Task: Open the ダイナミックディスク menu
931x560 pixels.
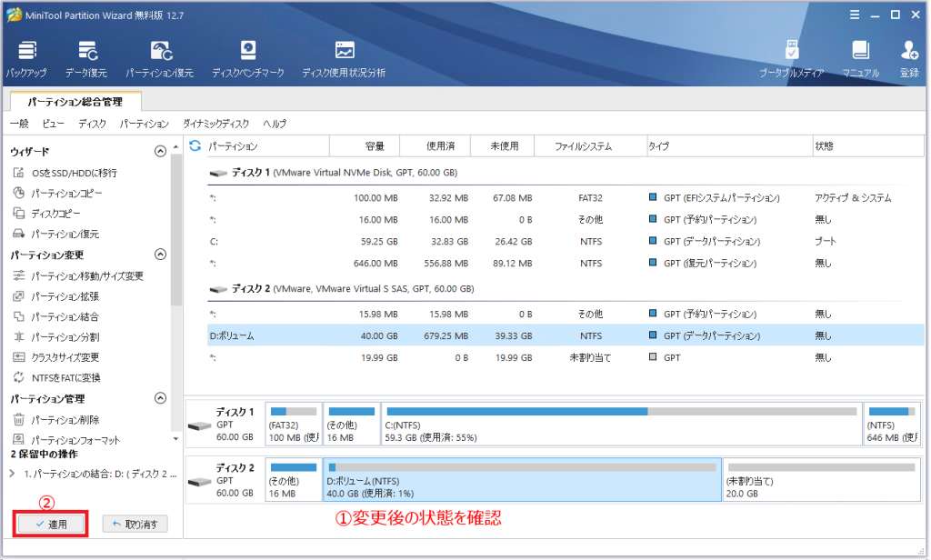Action: pyautogui.click(x=216, y=124)
